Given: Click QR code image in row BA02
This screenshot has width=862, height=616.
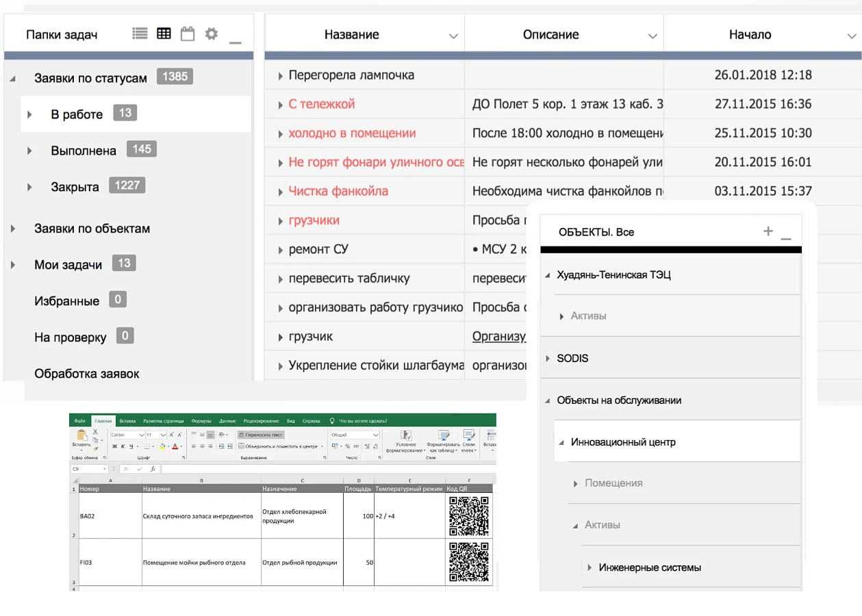Looking at the screenshot, I should 469,516.
